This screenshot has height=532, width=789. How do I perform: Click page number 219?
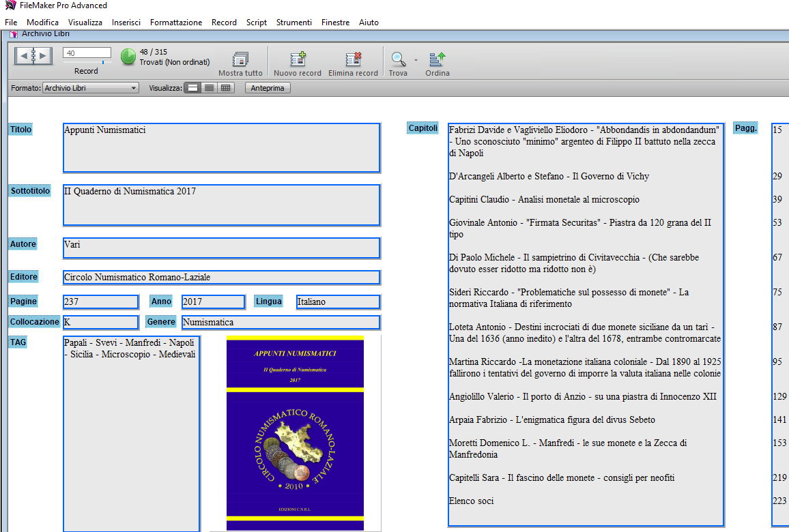[x=779, y=477]
